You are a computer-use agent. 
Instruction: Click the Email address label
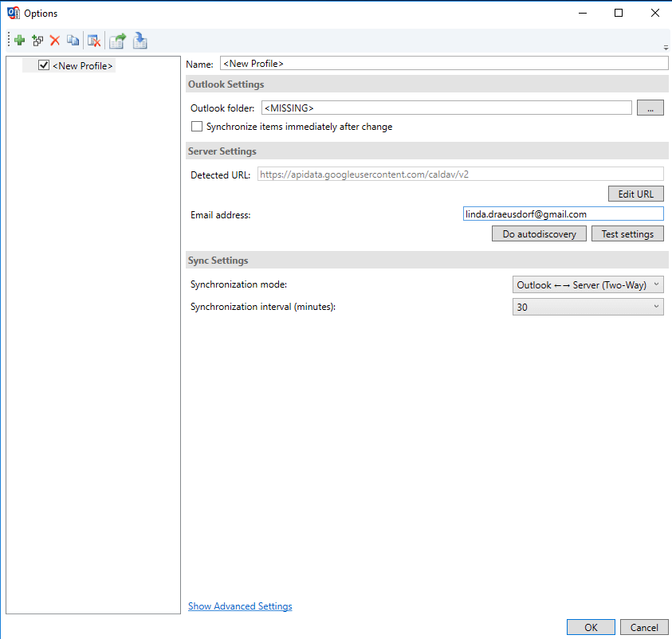(x=220, y=215)
